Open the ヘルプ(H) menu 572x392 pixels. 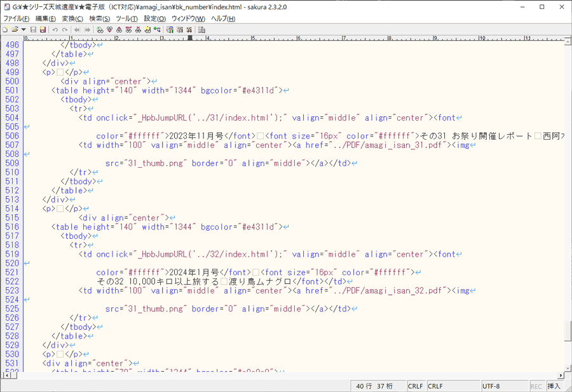click(222, 18)
